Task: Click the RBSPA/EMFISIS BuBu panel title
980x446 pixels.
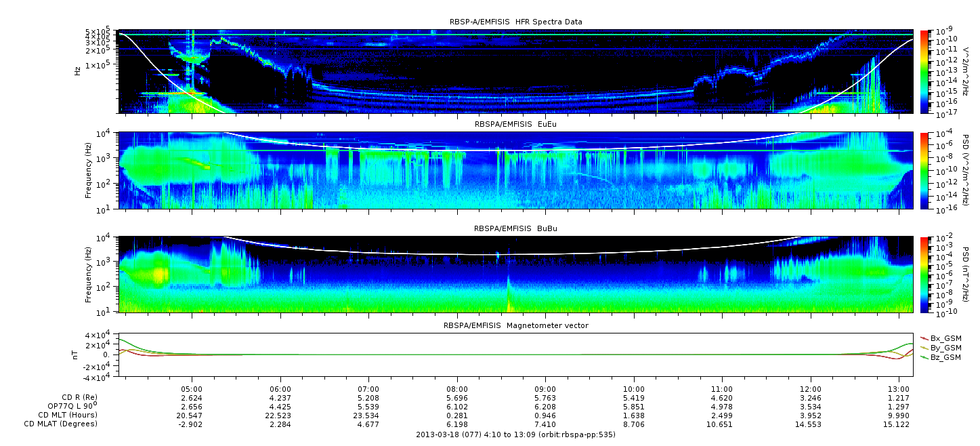Action: pyautogui.click(x=515, y=229)
